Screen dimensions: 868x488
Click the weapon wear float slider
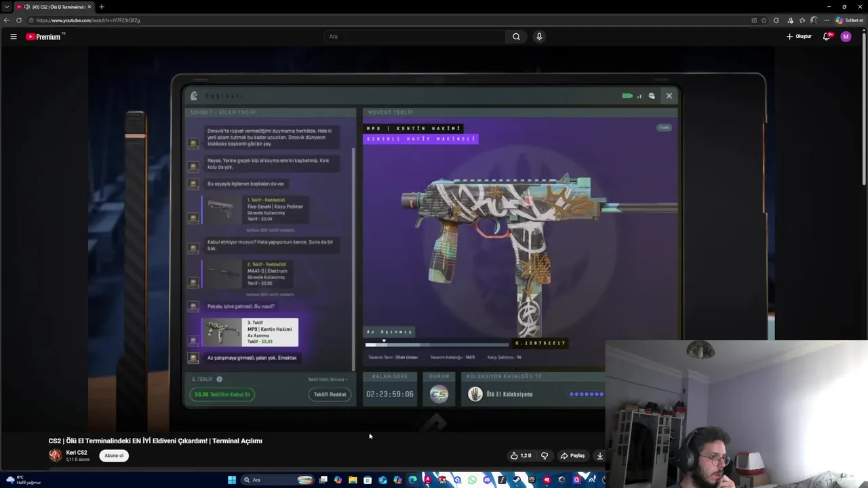click(437, 344)
